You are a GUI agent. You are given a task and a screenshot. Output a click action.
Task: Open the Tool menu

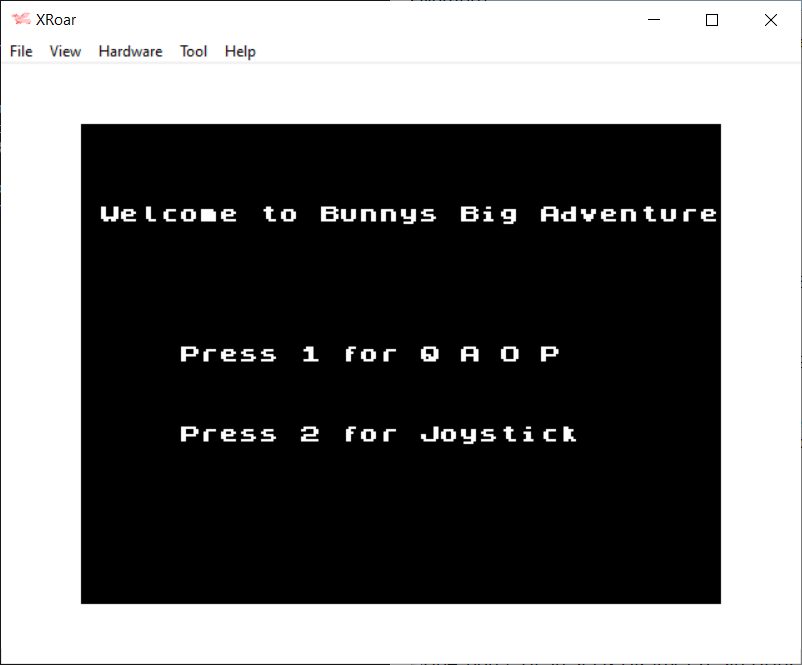(x=193, y=51)
